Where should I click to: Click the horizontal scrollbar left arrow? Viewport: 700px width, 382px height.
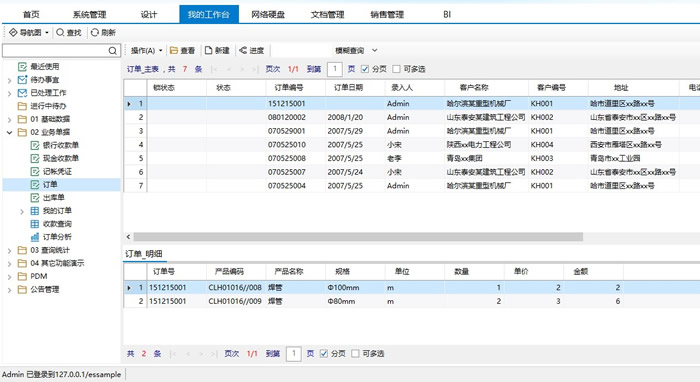[129, 237]
